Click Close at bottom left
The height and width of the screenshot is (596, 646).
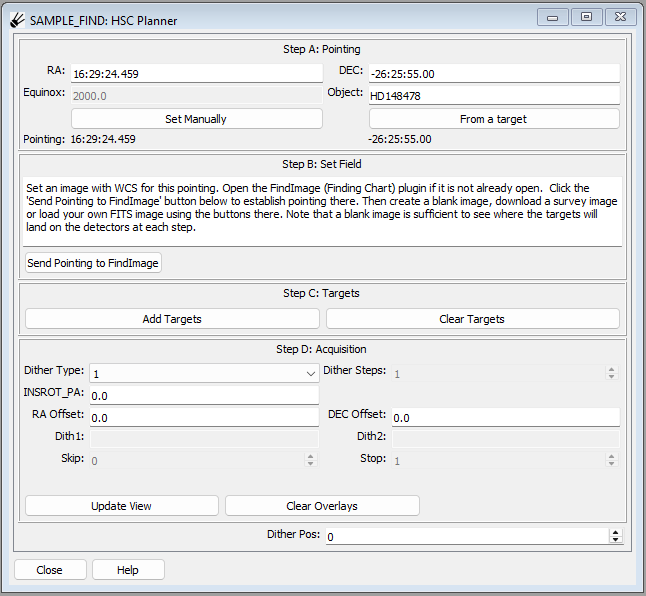coord(50,570)
